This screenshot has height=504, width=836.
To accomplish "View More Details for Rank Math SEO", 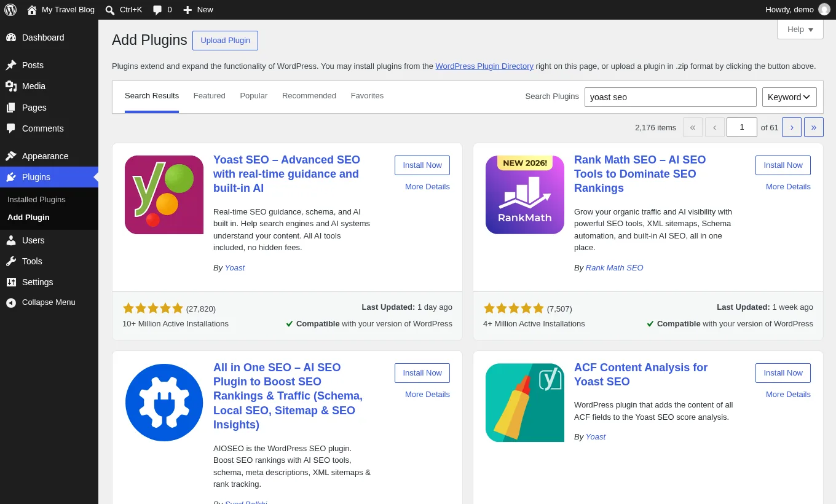I will point(788,187).
